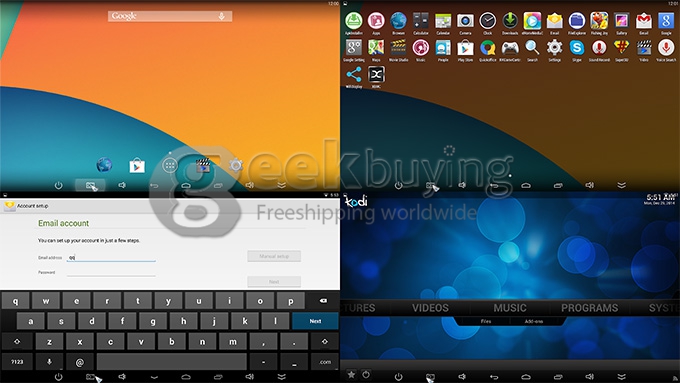Open Settings gear on the home screen dock

click(x=236, y=165)
